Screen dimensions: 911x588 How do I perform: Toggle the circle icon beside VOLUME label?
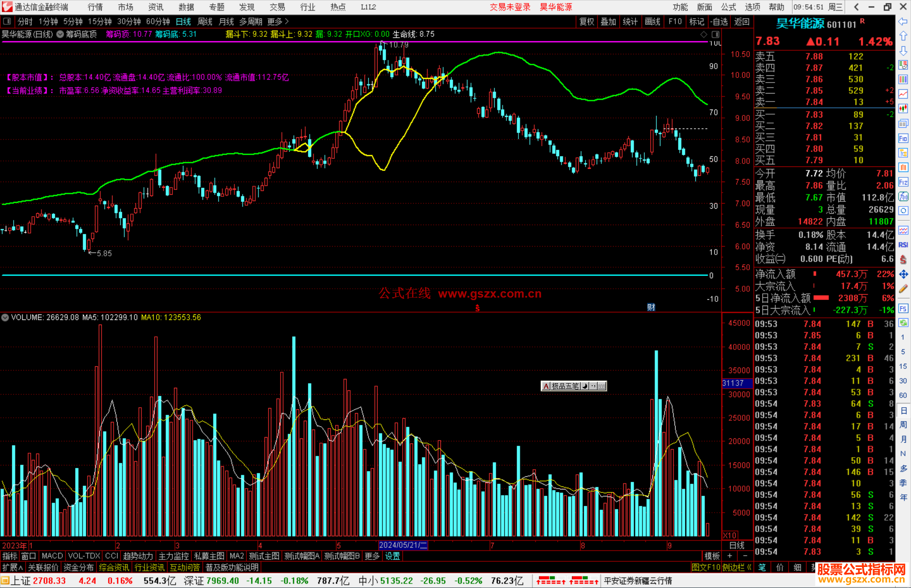[5, 317]
